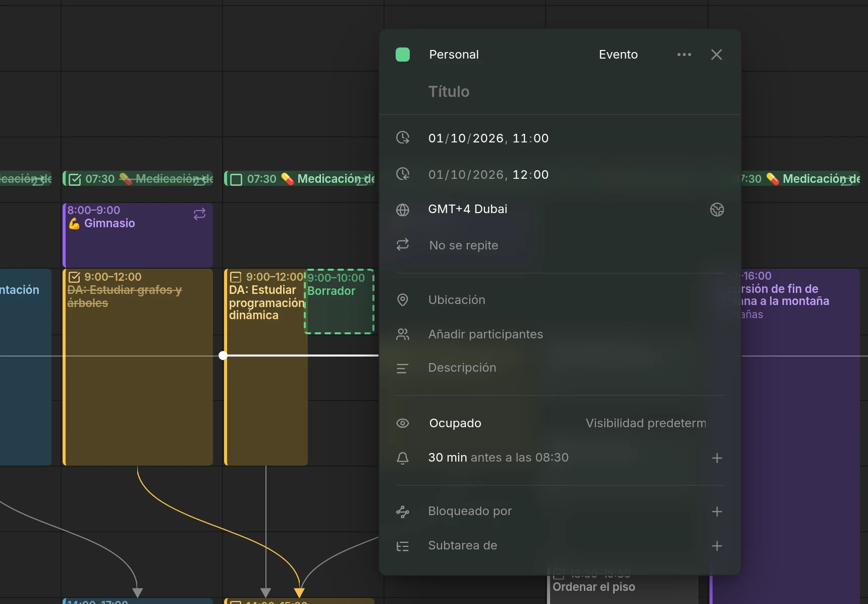Uncheck DA: Estudiar grafos y árboles

point(74,277)
